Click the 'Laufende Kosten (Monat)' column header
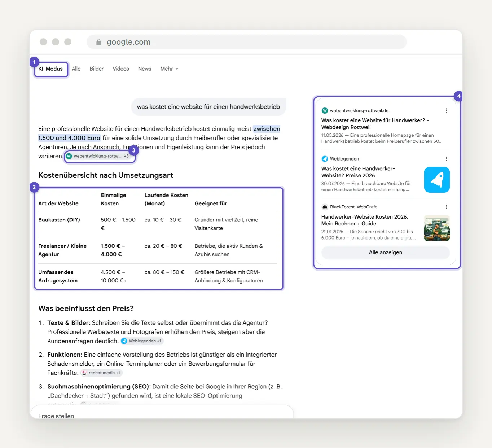The image size is (492, 448). [x=166, y=199]
